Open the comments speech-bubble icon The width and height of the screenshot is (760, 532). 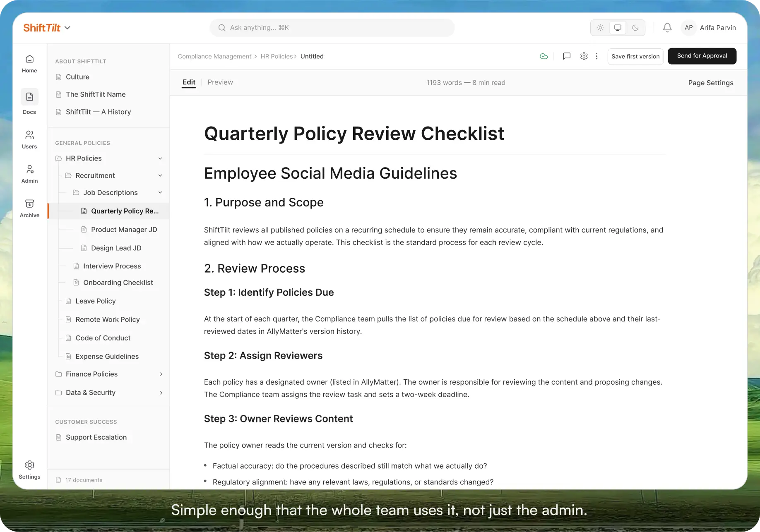(x=567, y=56)
